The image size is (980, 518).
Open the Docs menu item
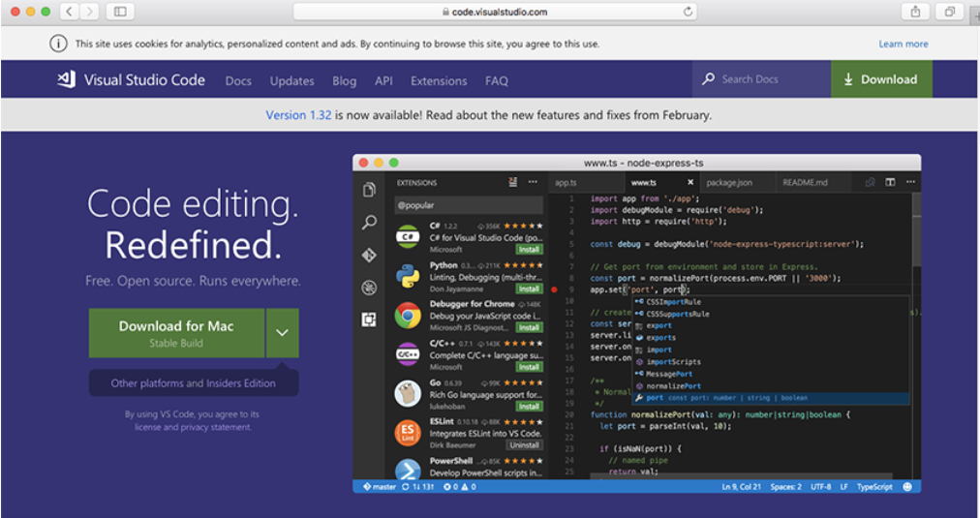[x=238, y=81]
